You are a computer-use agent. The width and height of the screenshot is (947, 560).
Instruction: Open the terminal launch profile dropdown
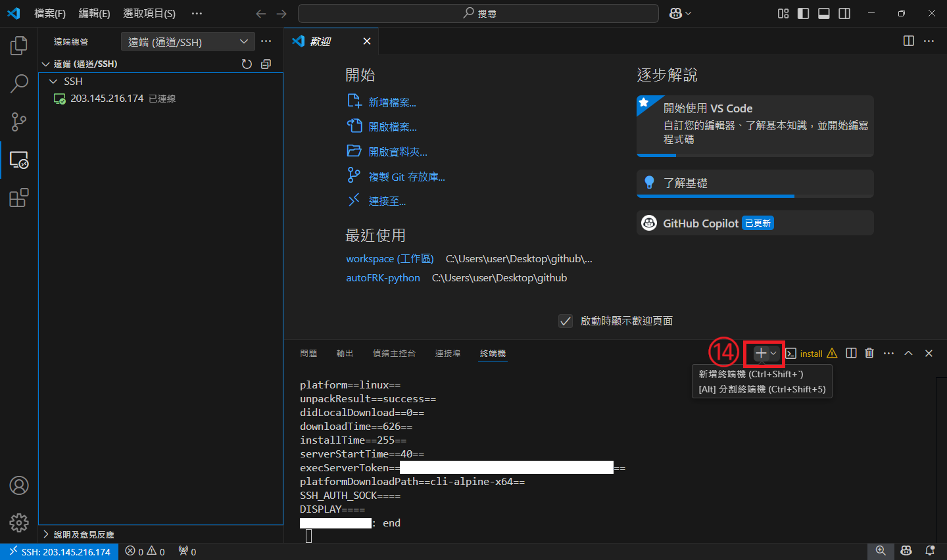click(x=774, y=353)
